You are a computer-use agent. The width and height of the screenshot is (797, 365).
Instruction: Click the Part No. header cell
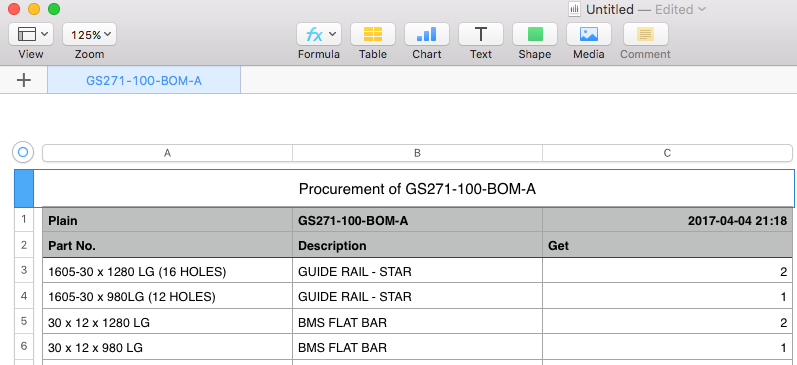pyautogui.click(x=167, y=246)
